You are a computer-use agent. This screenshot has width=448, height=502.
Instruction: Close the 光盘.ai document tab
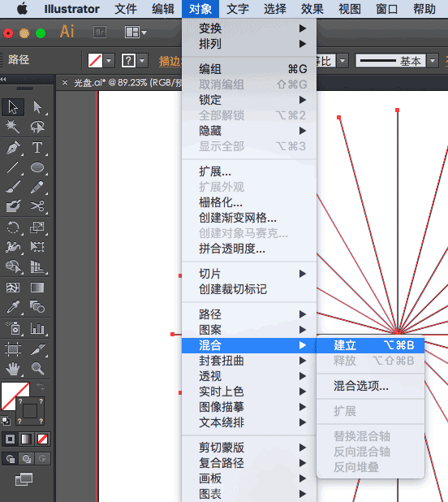pos(65,83)
